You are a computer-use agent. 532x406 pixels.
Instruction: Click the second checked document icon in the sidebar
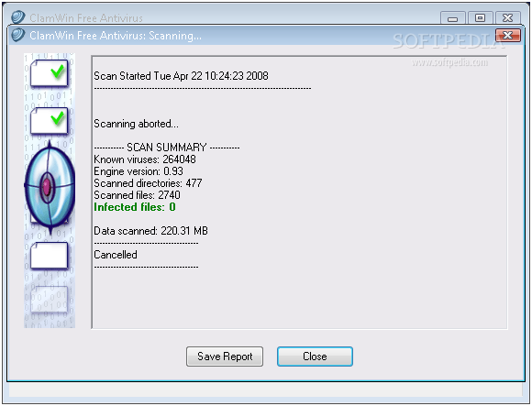[50, 121]
